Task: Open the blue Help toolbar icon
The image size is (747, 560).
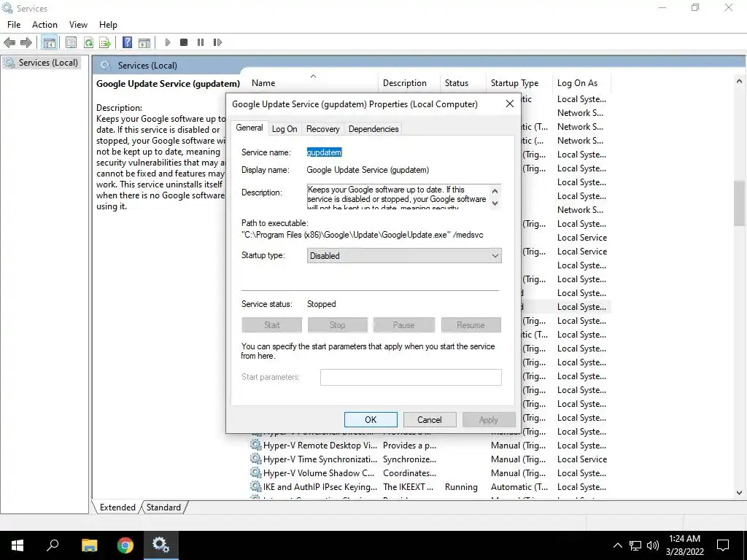Action: tap(127, 42)
